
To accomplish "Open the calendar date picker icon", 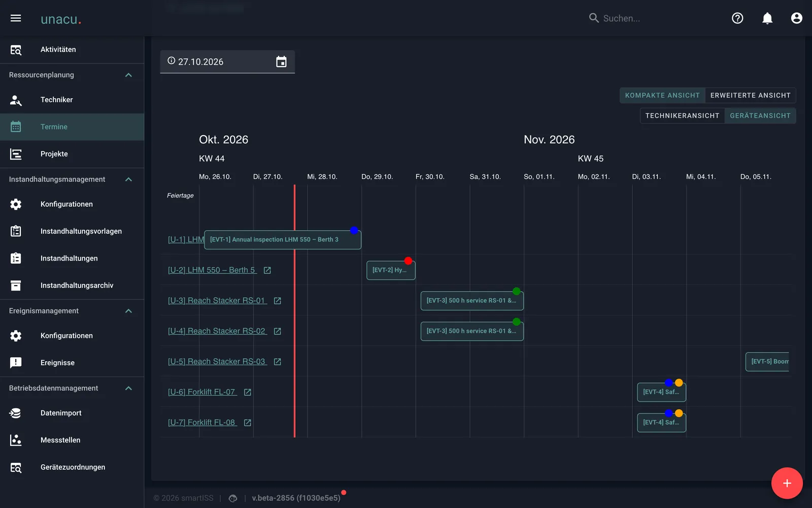I will tap(281, 62).
